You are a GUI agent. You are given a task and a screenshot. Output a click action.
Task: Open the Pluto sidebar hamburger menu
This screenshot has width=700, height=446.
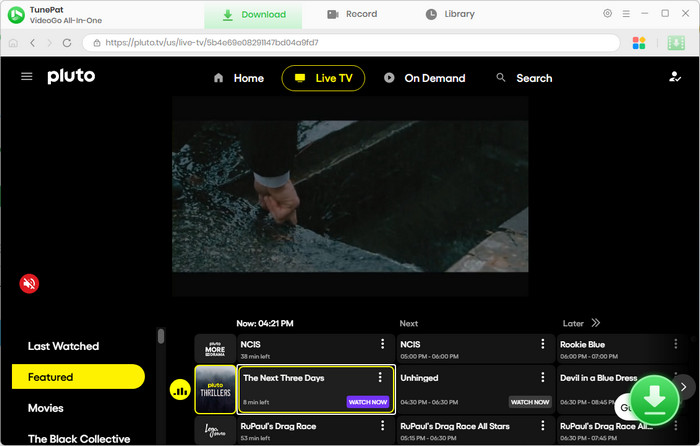27,76
